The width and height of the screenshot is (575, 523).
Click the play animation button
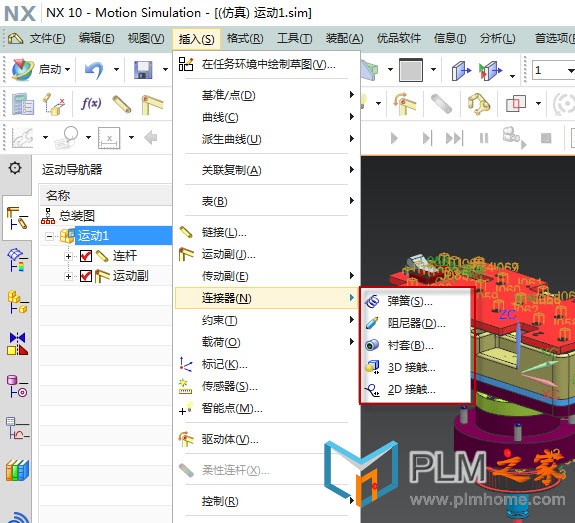394,138
